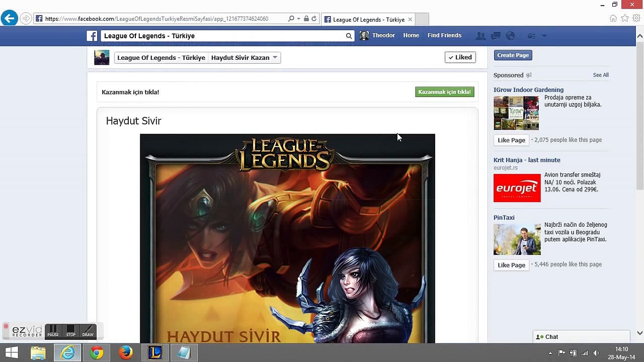Open the address bar autocomplete dropdown arrow

[298, 19]
